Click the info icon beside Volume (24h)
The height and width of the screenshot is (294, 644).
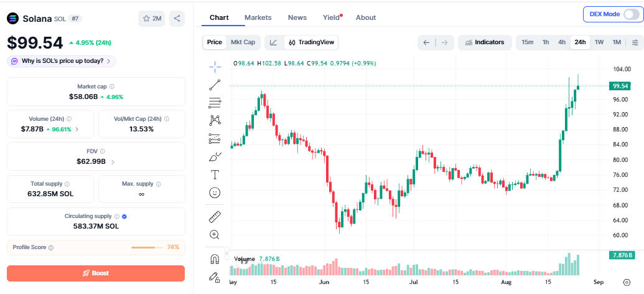[69, 119]
